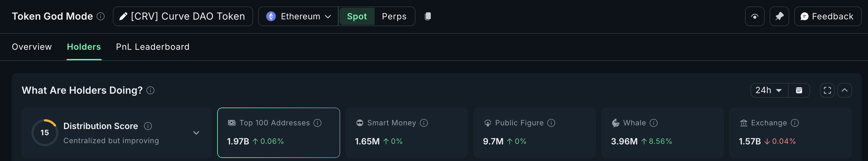Click info icon next to Exchange
868x161 pixels.
[x=795, y=123]
